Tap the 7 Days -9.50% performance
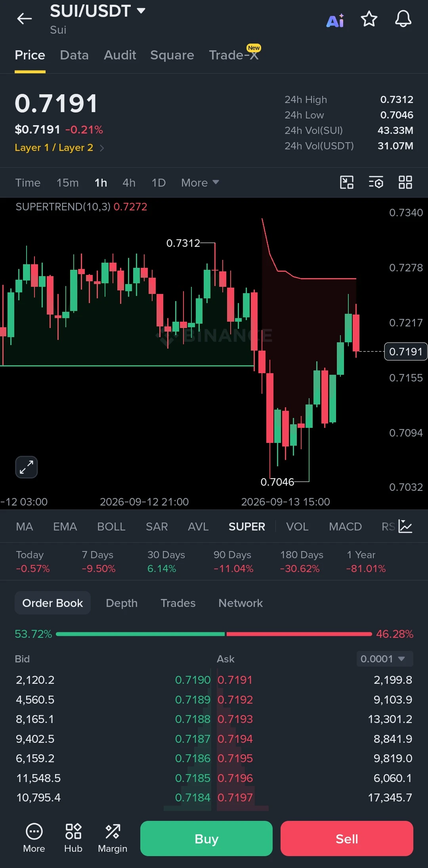The height and width of the screenshot is (868, 428). pos(98,562)
